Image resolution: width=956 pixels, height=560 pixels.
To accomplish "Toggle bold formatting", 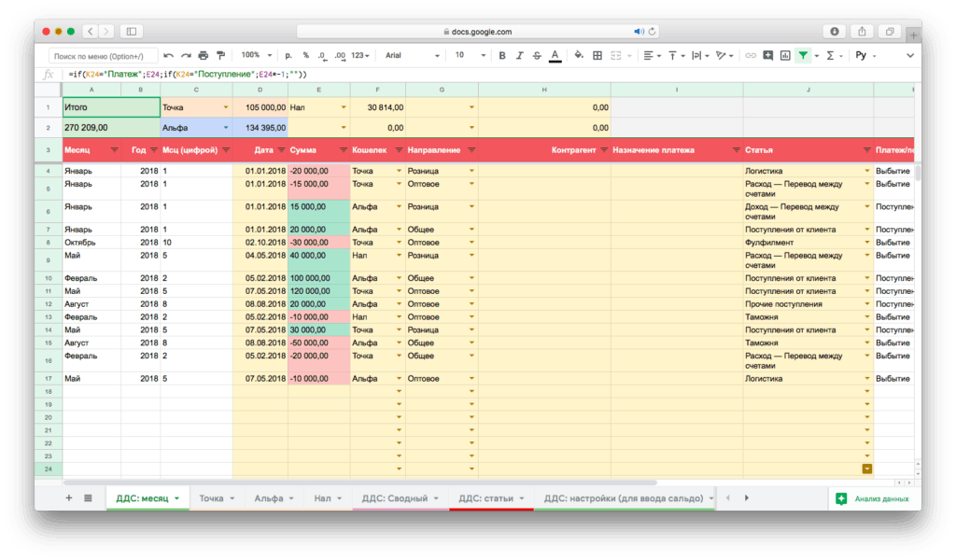I will click(x=502, y=56).
